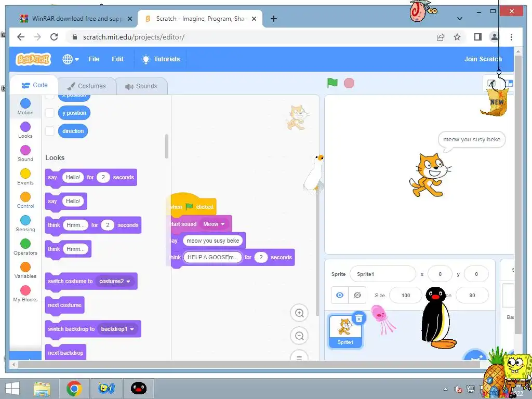Click the seconds value in palette think block
This screenshot has height=399, width=532.
(x=108, y=225)
